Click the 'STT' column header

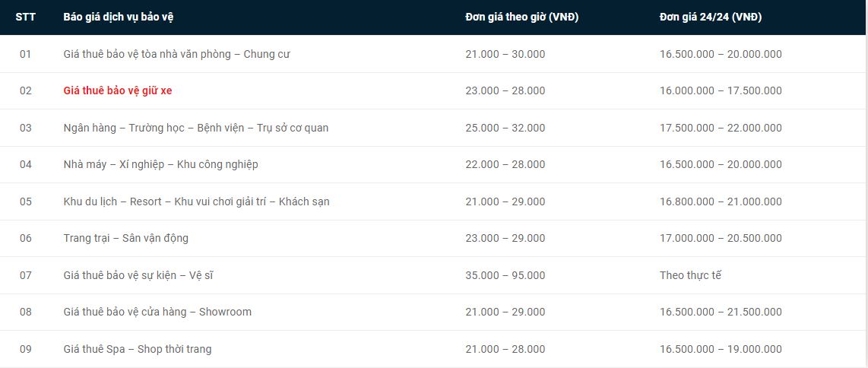point(26,17)
